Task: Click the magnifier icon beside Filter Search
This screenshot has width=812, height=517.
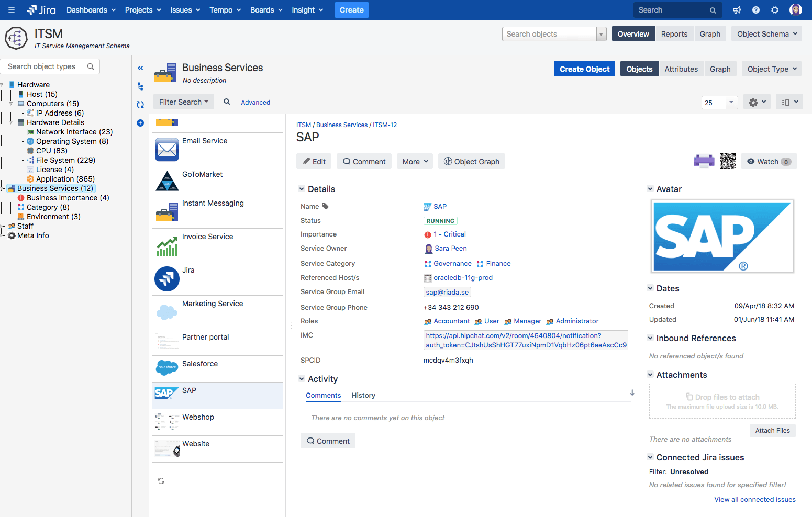Action: 227,102
